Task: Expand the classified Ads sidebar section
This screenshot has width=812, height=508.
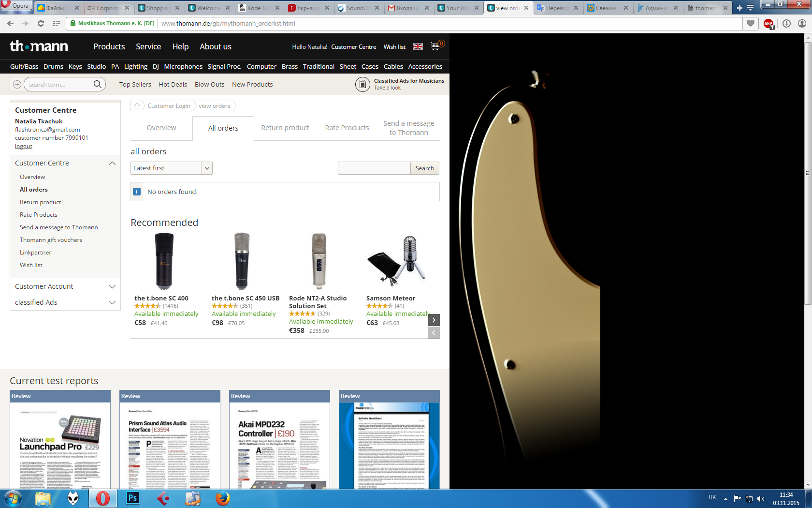Action: pos(112,302)
